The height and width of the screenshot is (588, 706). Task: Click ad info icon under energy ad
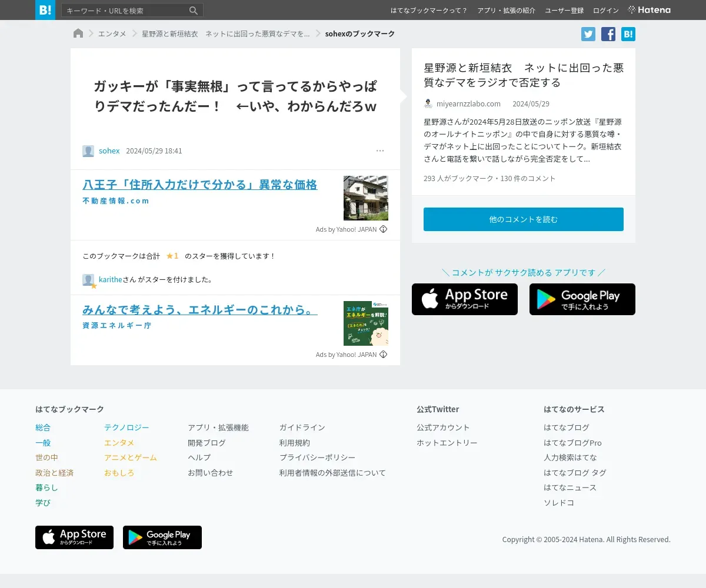(x=384, y=355)
